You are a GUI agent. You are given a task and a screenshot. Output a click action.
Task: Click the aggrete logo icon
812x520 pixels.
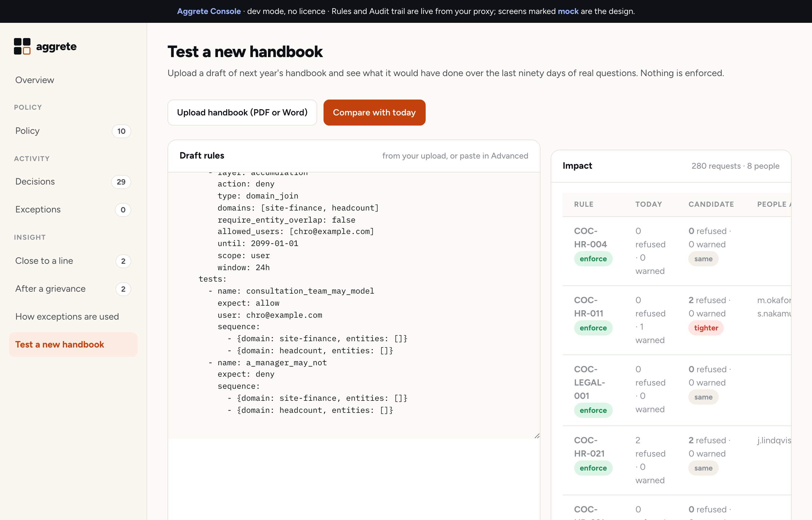pyautogui.click(x=22, y=46)
